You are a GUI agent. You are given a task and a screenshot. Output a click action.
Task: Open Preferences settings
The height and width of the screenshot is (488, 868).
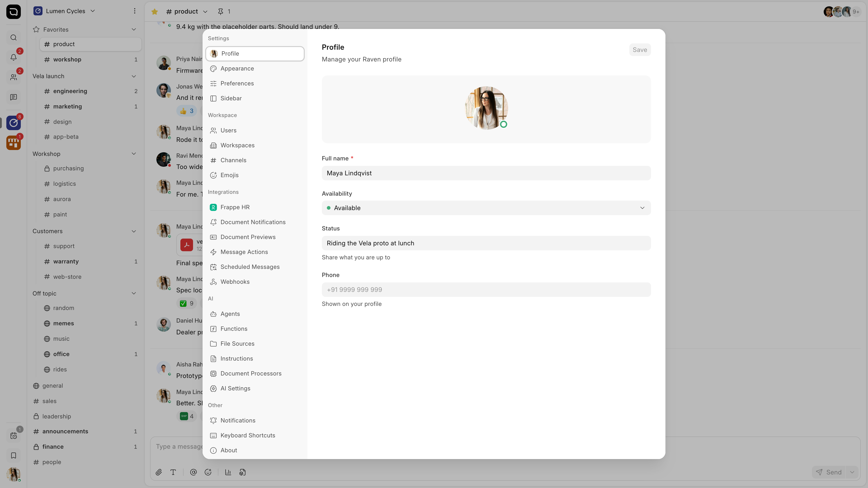pyautogui.click(x=255, y=83)
